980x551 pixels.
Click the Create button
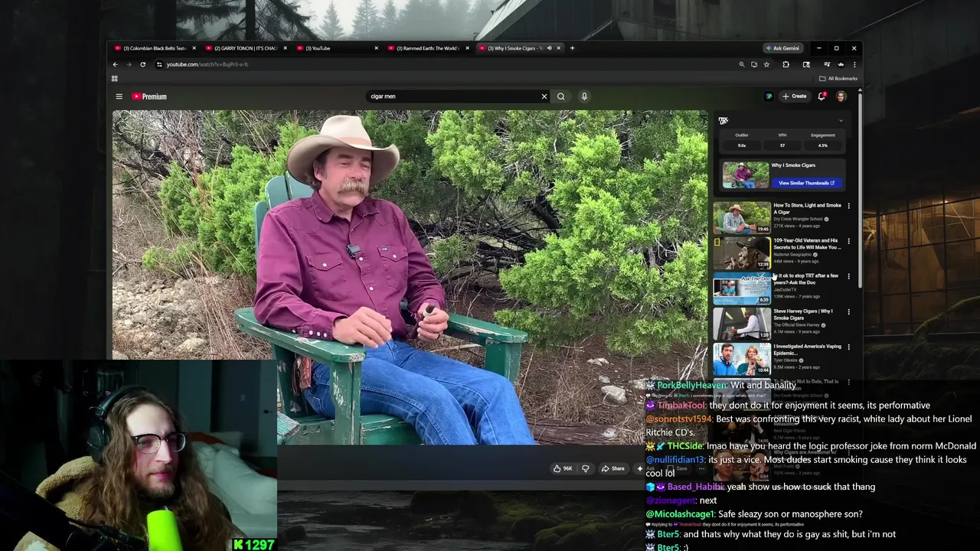(795, 96)
